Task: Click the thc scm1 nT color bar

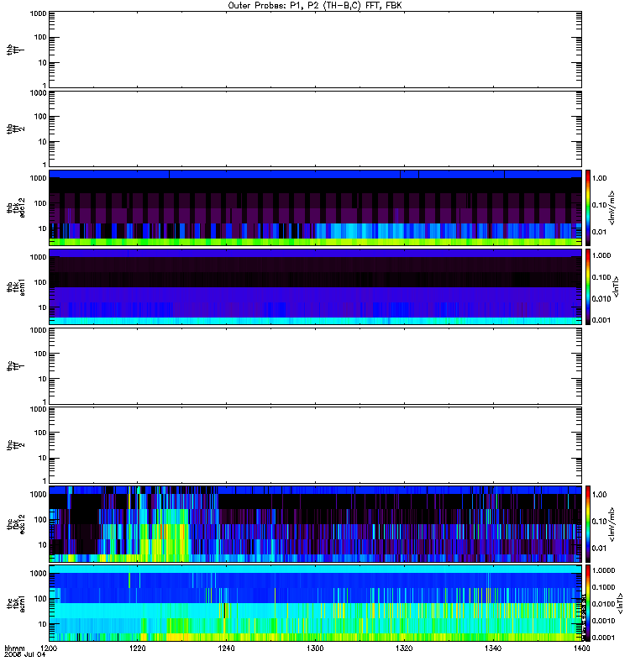Action: [588, 603]
